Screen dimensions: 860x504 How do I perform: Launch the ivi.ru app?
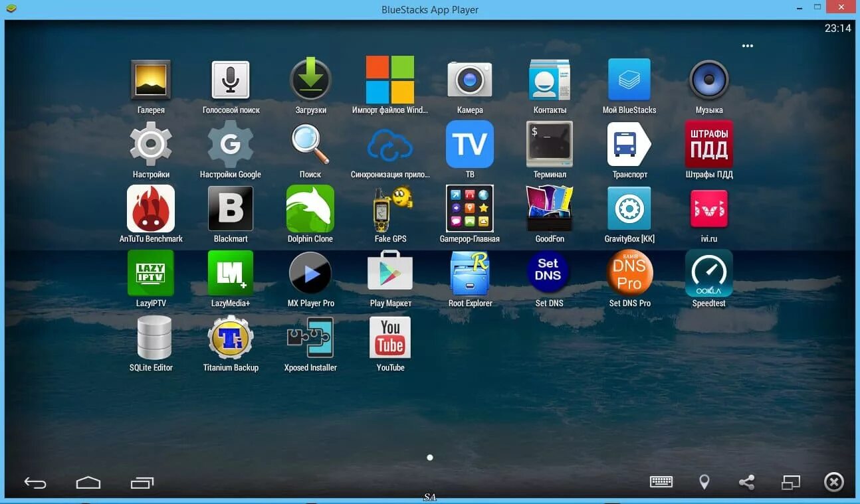pyautogui.click(x=709, y=209)
